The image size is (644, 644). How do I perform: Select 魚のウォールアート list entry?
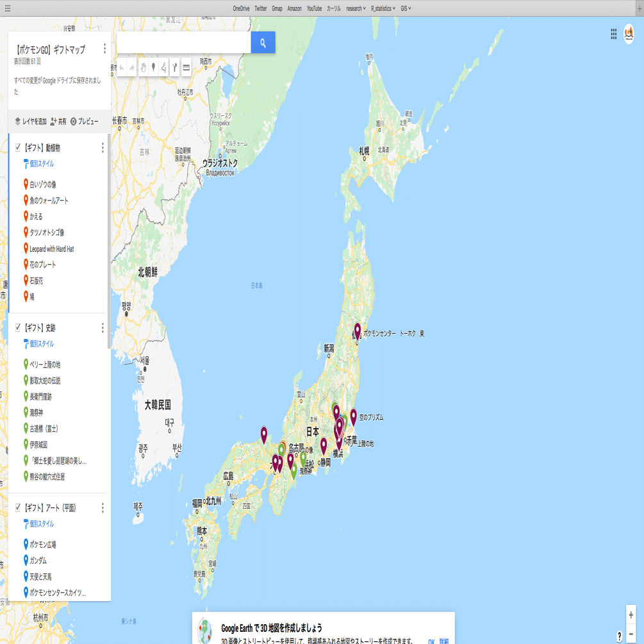pyautogui.click(x=49, y=201)
